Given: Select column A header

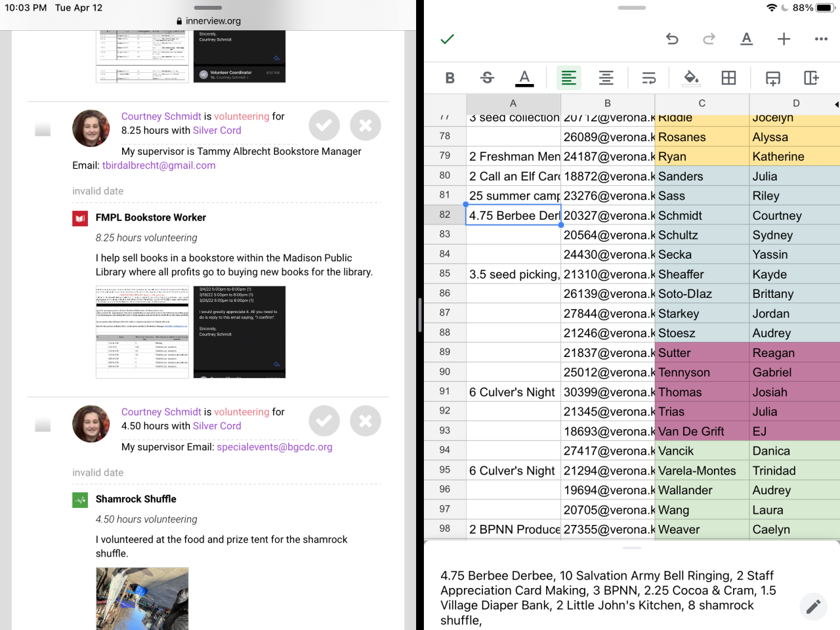Looking at the screenshot, I should (513, 103).
